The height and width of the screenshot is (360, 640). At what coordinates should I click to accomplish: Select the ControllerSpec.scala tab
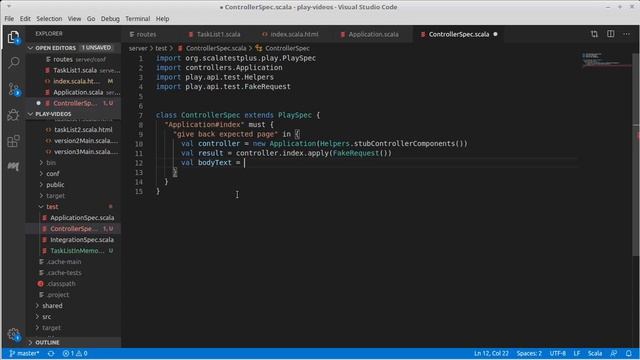click(459, 35)
